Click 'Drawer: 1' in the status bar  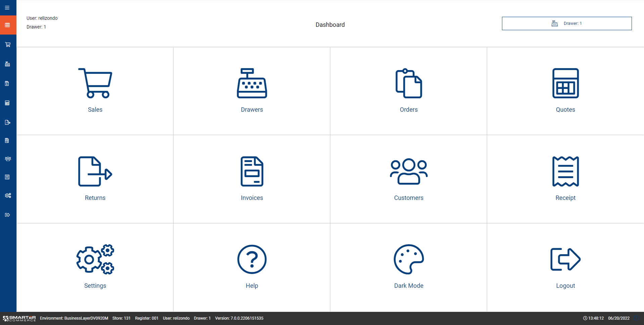202,318
